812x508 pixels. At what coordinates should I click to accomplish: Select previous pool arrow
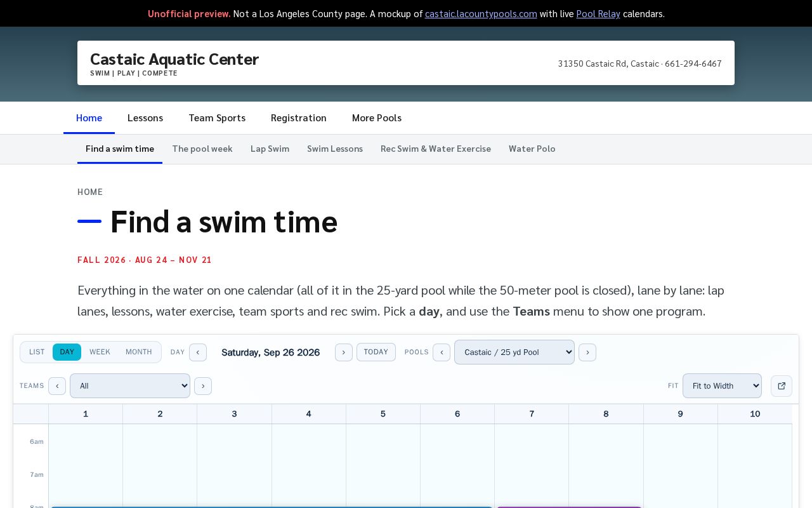pos(442,352)
